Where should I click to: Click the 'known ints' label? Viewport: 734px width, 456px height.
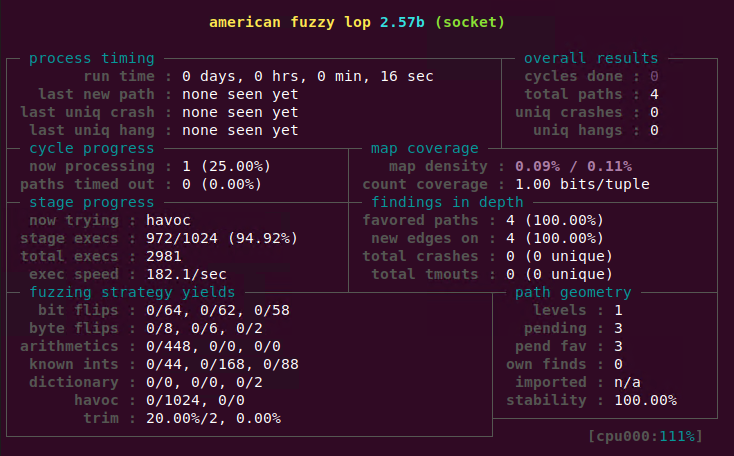tap(74, 365)
